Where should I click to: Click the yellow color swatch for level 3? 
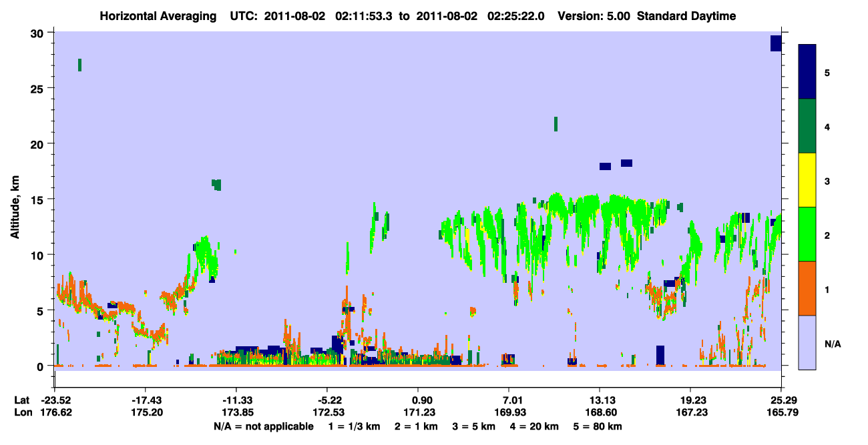click(x=807, y=180)
